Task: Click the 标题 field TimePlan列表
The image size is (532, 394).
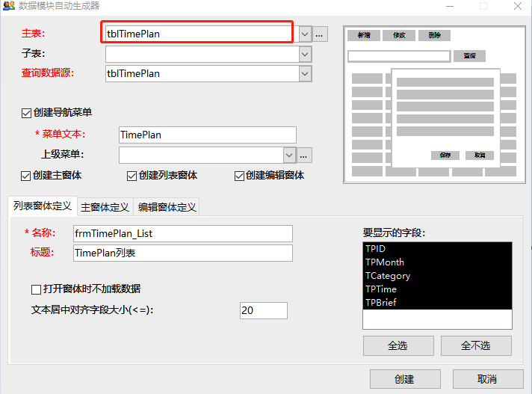Action: coord(183,253)
